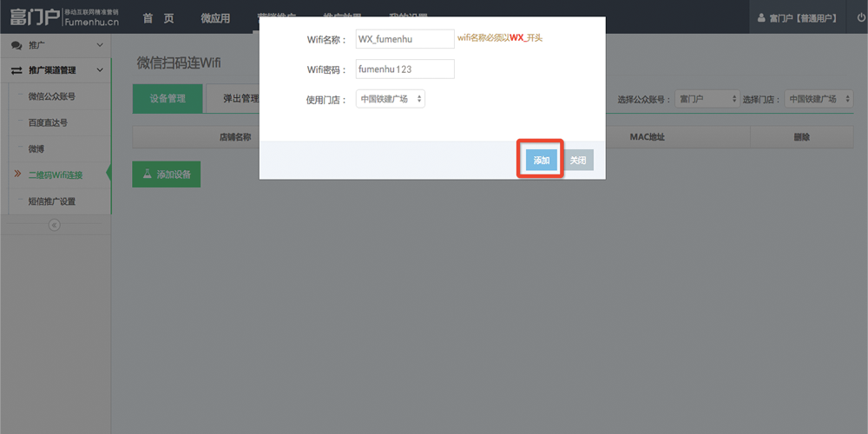
Task: Click the 添加 button in dialog
Action: [542, 160]
